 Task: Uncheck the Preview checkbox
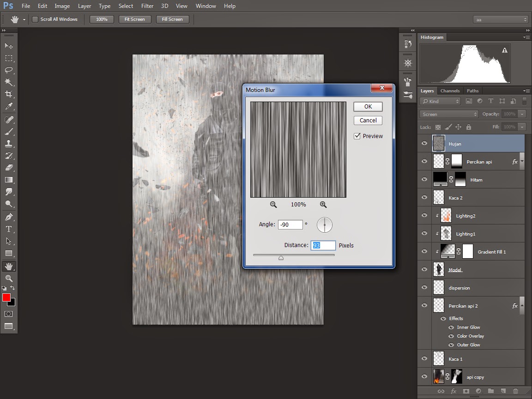[357, 136]
